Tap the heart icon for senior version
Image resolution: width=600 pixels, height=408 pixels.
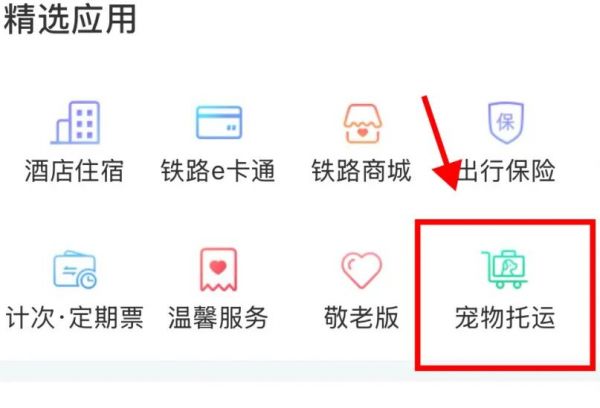click(x=362, y=270)
